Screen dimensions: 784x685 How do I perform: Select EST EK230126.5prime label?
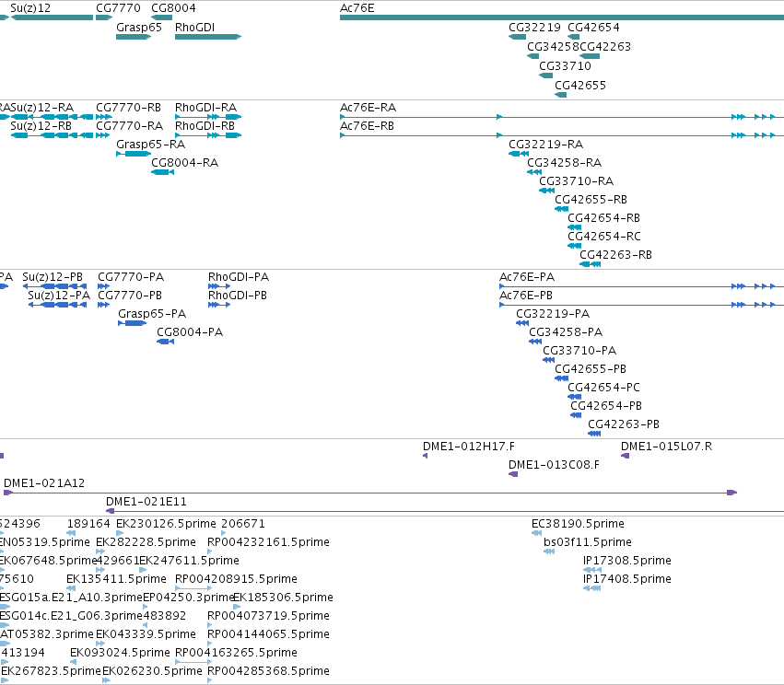pyautogui.click(x=166, y=524)
